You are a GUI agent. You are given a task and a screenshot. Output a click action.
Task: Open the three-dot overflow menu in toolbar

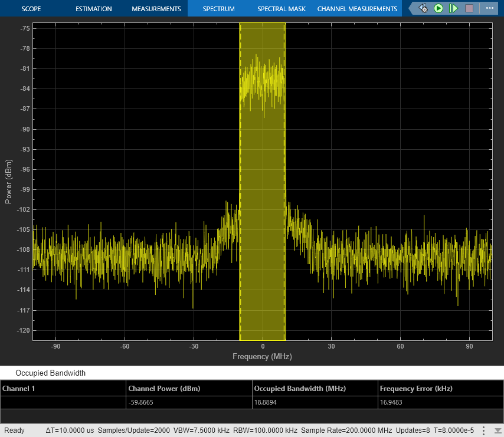coord(488,8)
